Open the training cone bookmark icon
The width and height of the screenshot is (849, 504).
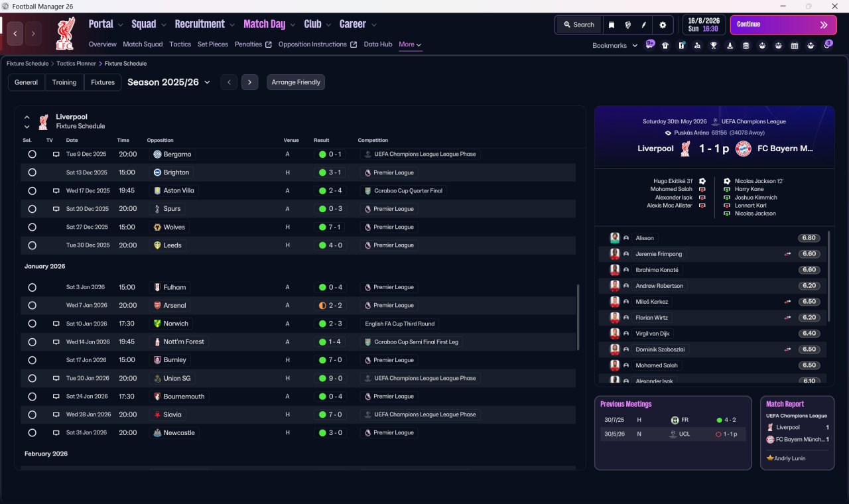click(730, 46)
